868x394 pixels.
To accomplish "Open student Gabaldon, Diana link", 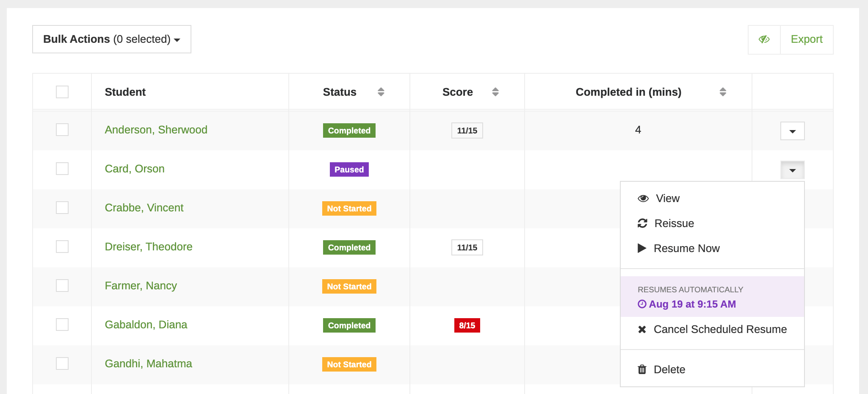I will click(x=146, y=325).
